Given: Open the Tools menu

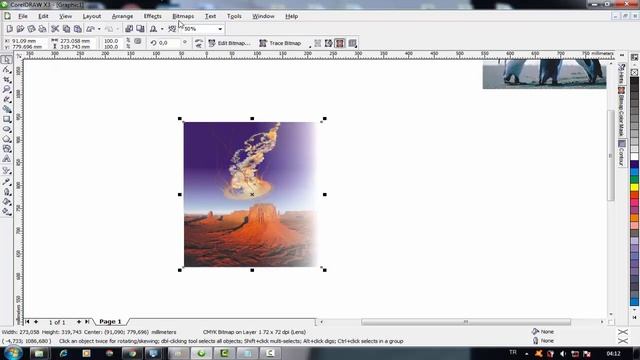Looking at the screenshot, I should [x=234, y=16].
